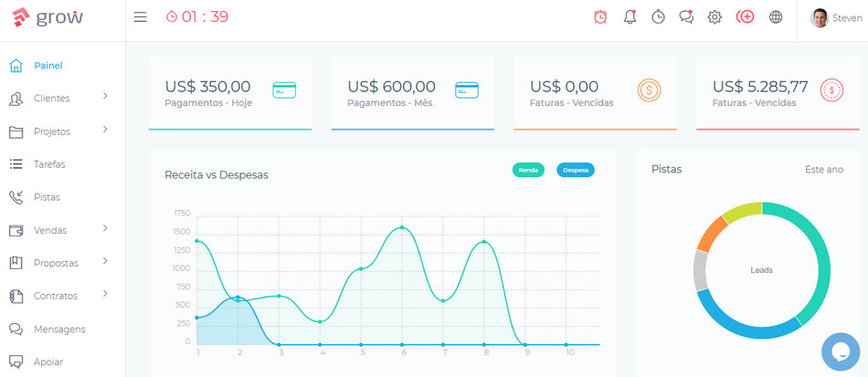
Task: Click the Renda peak point at month 6
Action: tap(402, 227)
